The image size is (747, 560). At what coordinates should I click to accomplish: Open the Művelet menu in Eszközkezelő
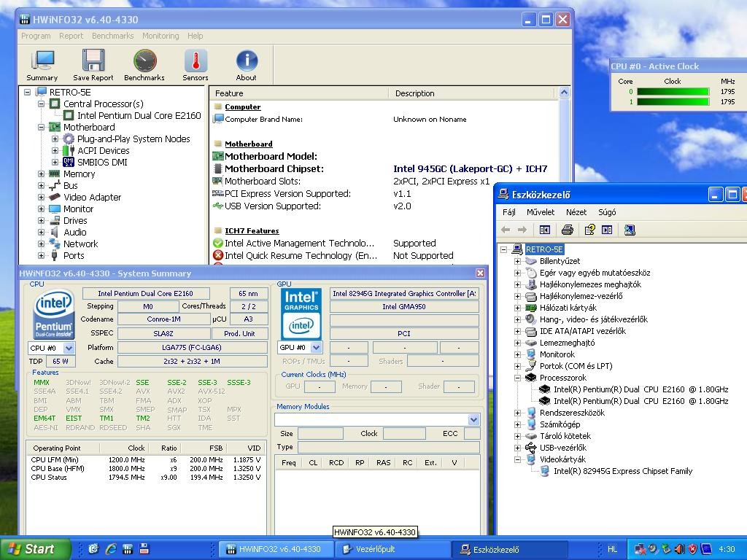pyautogui.click(x=541, y=212)
